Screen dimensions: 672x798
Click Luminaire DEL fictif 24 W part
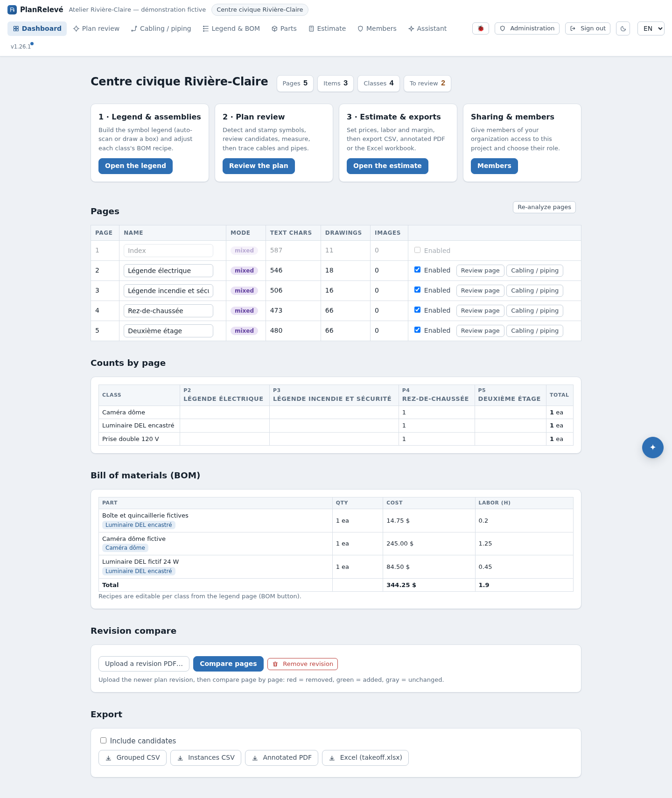[x=140, y=562]
